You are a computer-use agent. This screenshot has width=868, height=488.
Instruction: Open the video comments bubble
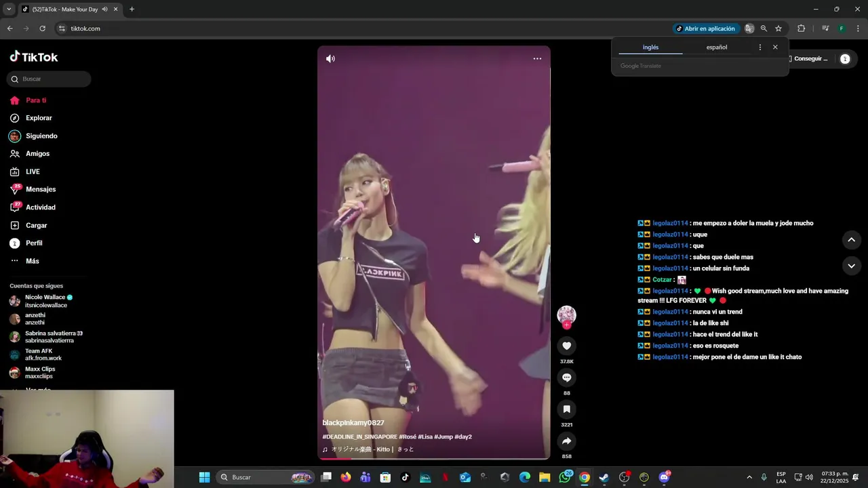[x=567, y=378]
